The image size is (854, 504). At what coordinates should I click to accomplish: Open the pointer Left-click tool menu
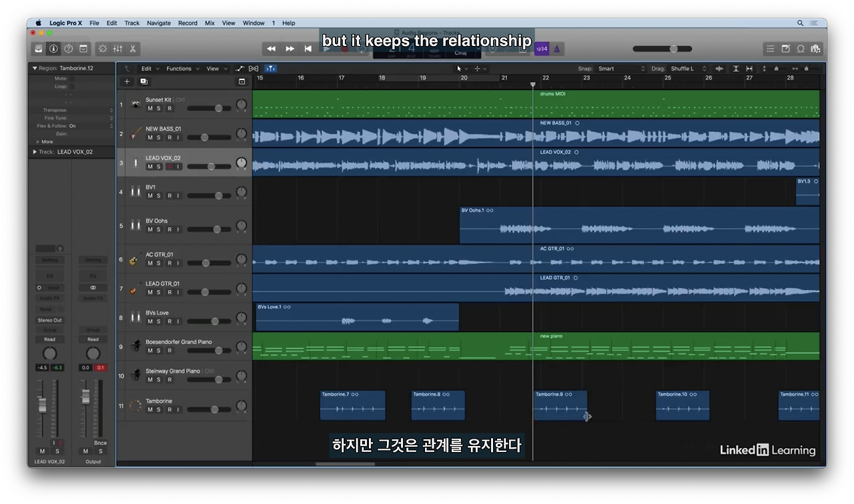pyautogui.click(x=462, y=69)
